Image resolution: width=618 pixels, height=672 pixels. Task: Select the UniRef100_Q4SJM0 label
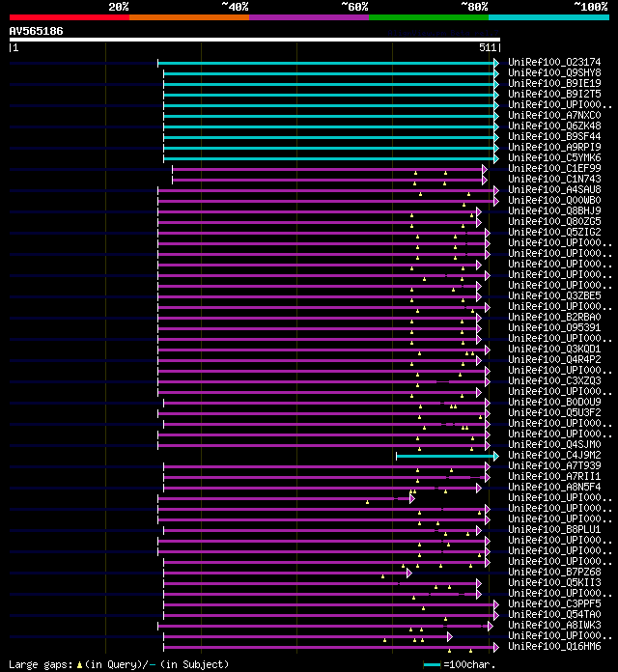coord(554,444)
